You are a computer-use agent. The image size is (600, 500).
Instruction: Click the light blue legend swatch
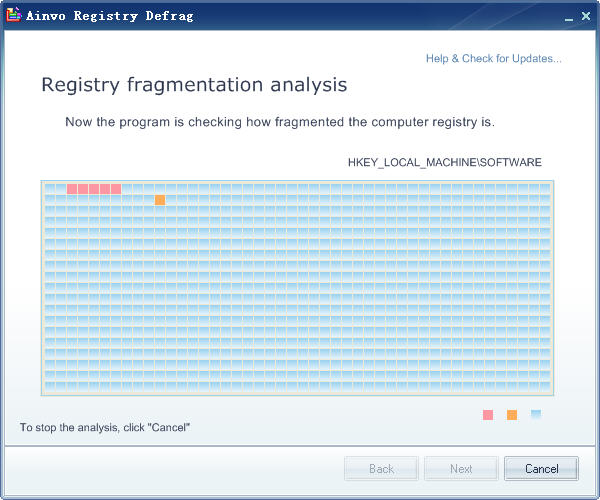click(x=536, y=414)
